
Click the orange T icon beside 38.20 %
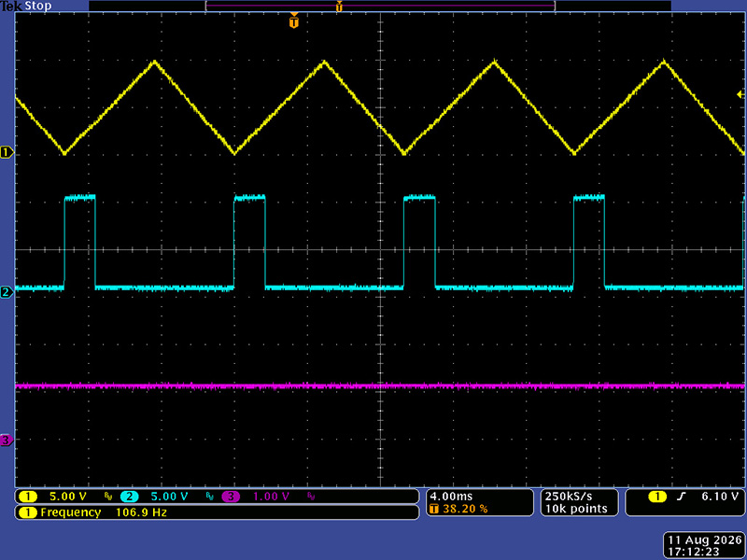point(433,509)
